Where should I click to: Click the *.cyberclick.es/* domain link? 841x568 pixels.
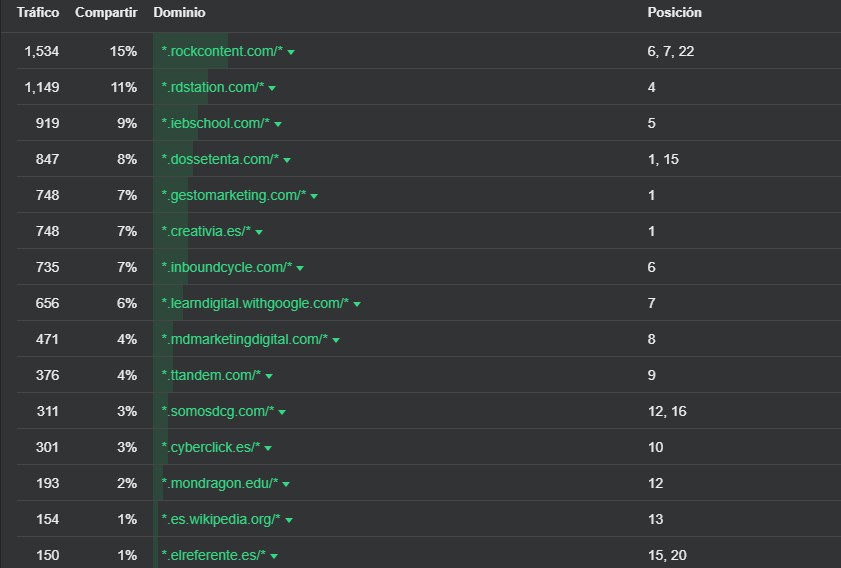click(x=211, y=447)
